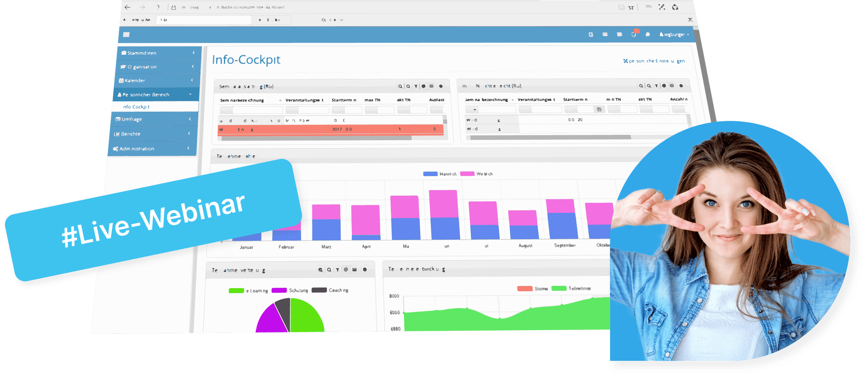Click the calendar picker icon in Starttermin filter
Viewport: 868px width, 378px height.
click(599, 109)
